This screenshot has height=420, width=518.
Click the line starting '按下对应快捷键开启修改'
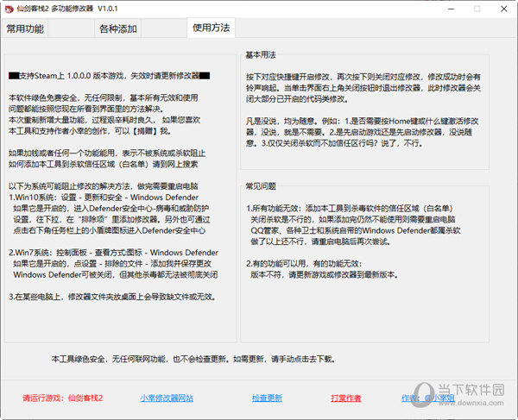pyautogui.click(x=363, y=77)
